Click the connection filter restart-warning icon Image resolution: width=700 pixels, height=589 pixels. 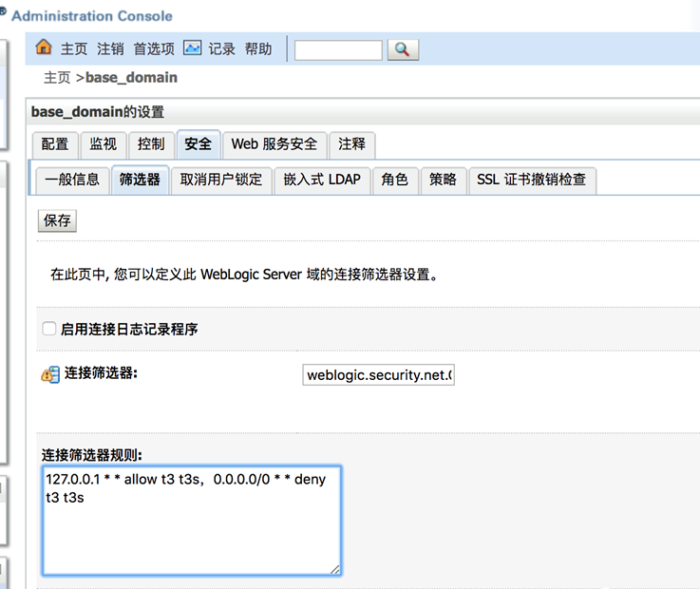(50, 374)
